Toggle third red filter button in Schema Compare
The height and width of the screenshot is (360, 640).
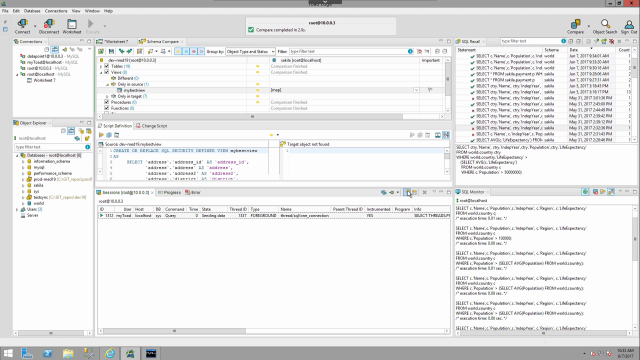coord(193,51)
